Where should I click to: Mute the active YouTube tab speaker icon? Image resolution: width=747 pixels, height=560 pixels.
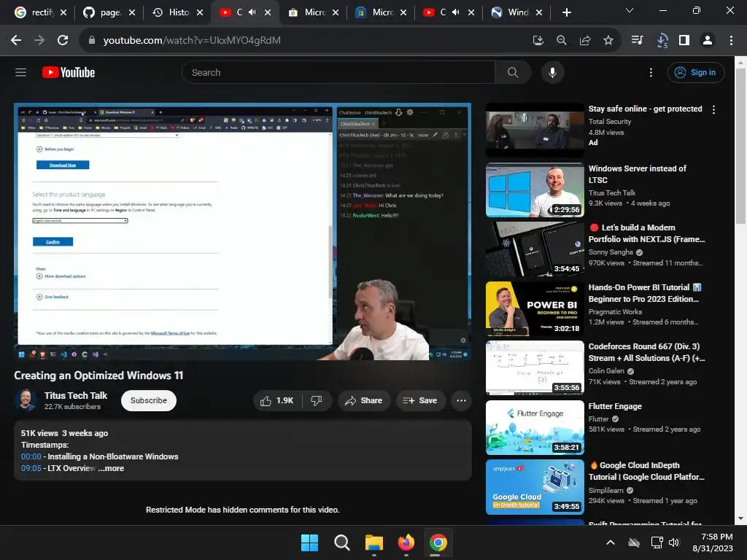click(x=252, y=12)
